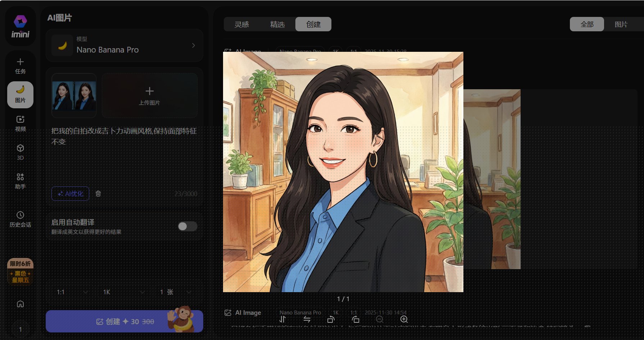Rotate the preview image clockwise

pos(355,319)
